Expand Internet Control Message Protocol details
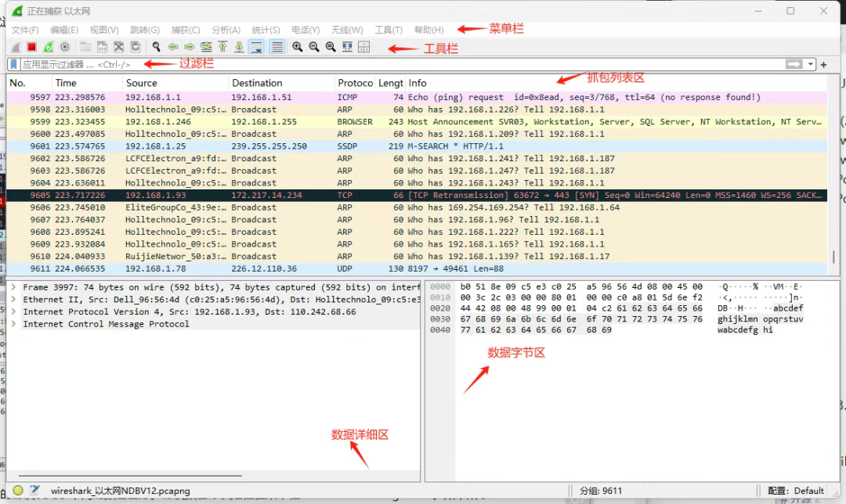This screenshot has width=846, height=504. pos(13,324)
